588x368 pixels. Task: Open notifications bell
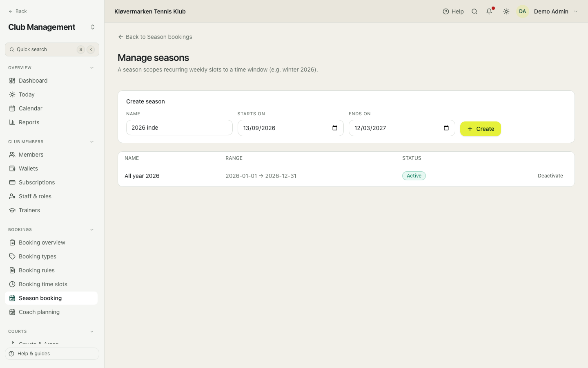(489, 11)
